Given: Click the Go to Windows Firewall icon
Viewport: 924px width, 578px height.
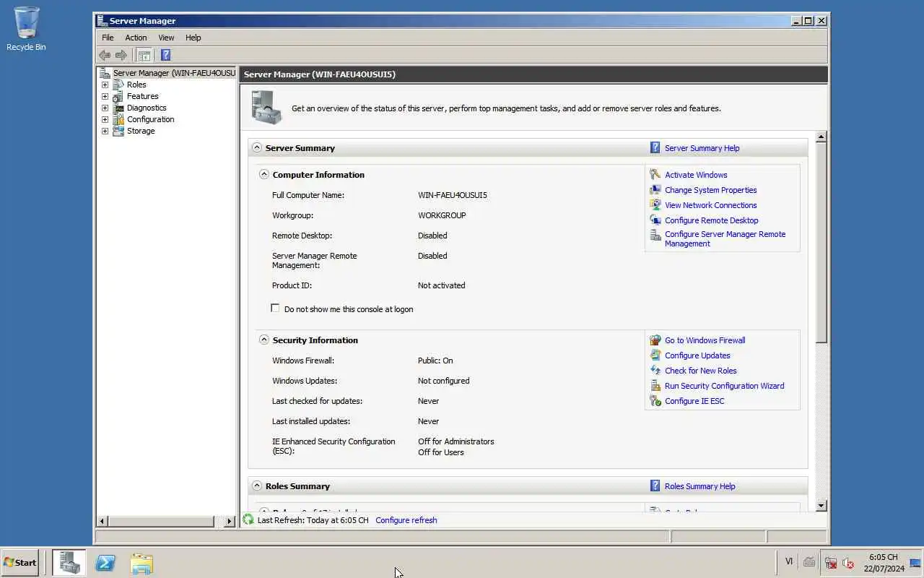Looking at the screenshot, I should click(655, 340).
